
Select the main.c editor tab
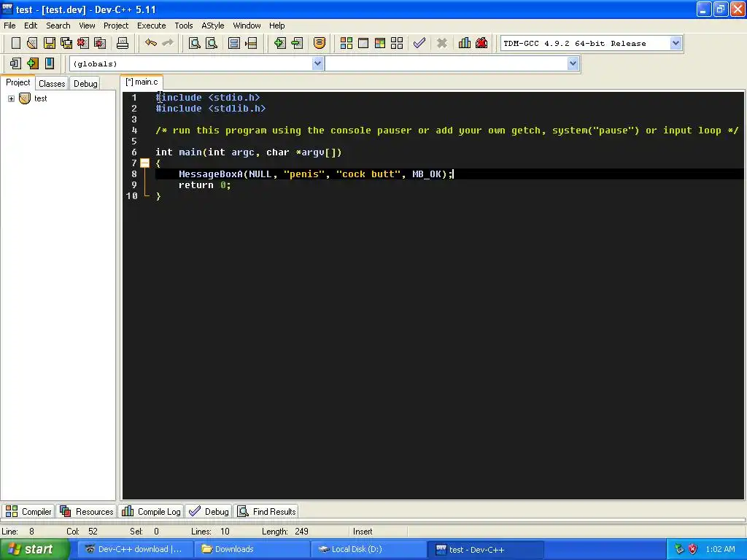pyautogui.click(x=142, y=82)
